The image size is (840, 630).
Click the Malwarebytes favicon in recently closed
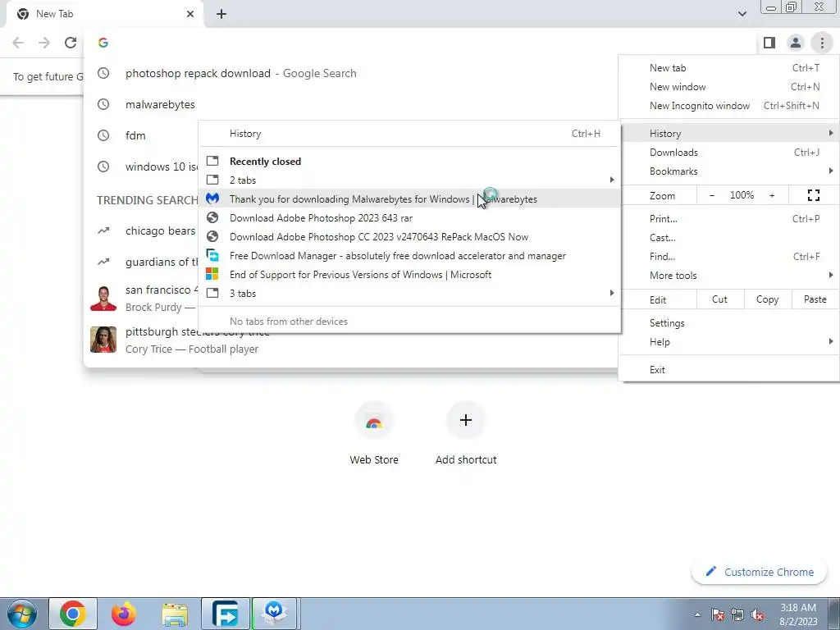click(x=212, y=199)
